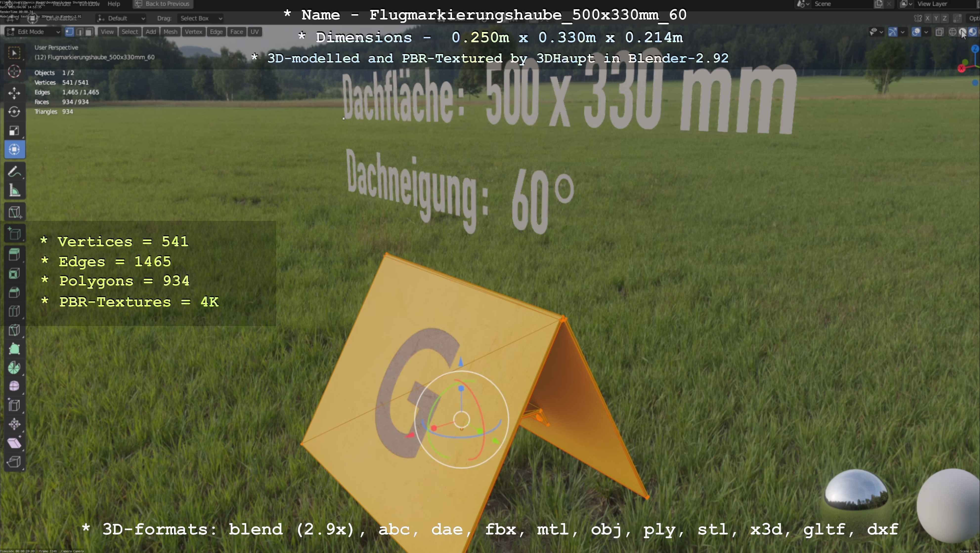Activate the Rip Region tool
Viewport: 980px width, 553px height.
(14, 462)
